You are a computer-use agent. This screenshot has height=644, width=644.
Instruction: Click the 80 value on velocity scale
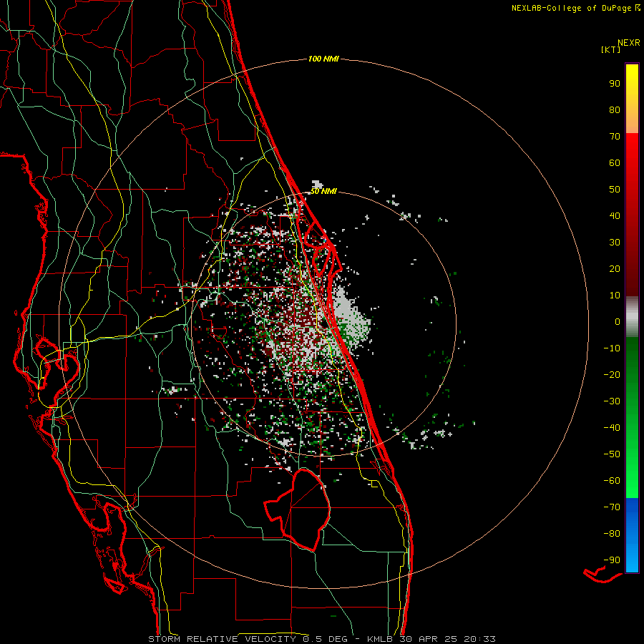tap(615, 110)
